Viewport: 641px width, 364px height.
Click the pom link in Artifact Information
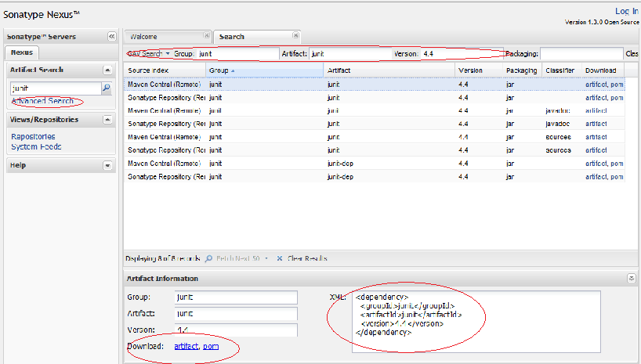pos(211,347)
